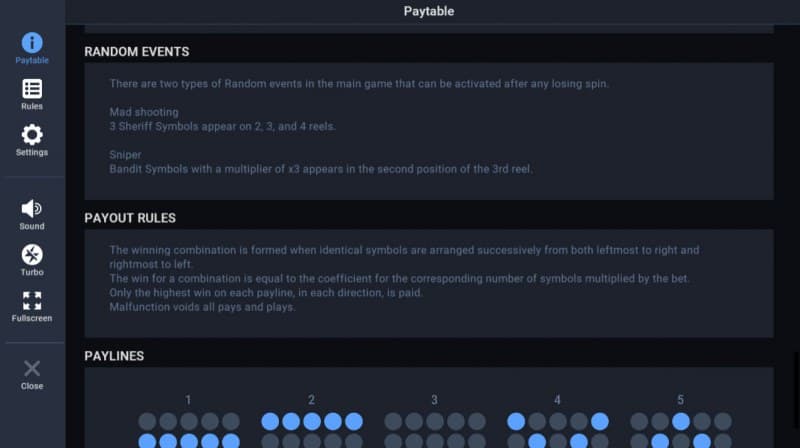Click the Malfunction voids all pays text

[x=202, y=307]
